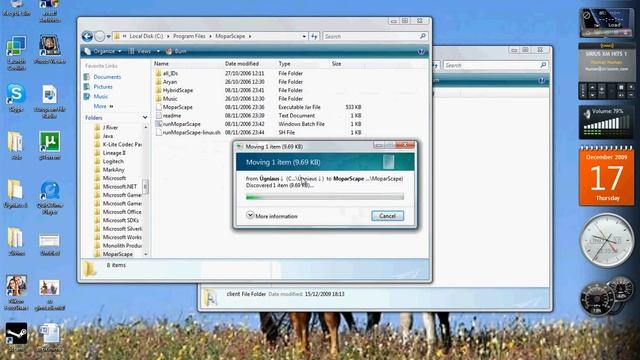
Task: Click the Sirius XM radio gadget
Action: point(607,71)
